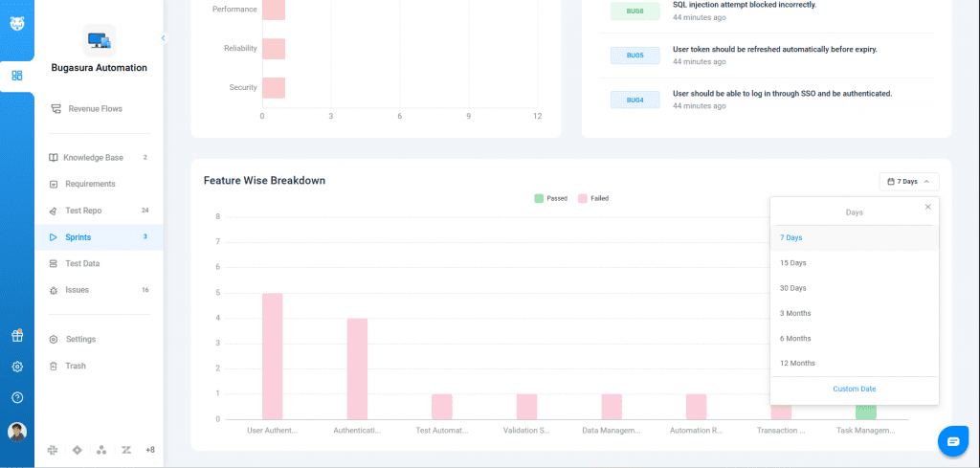Click the User Authentication failed bar
The image size is (980, 468).
coord(272,355)
